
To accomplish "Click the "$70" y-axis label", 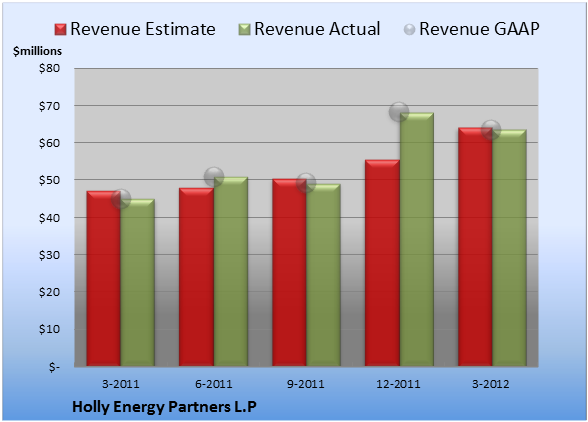I will pos(49,106).
